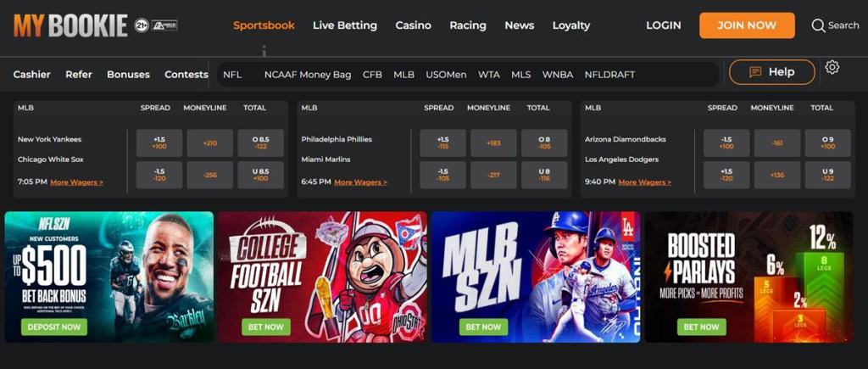Click the LOGIN link
The height and width of the screenshot is (369, 868).
pos(663,25)
